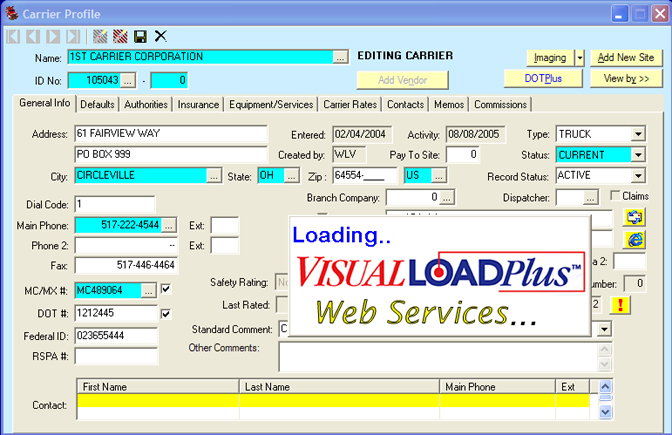The image size is (672, 435).
Task: Click the View by >> button
Action: pos(626,79)
